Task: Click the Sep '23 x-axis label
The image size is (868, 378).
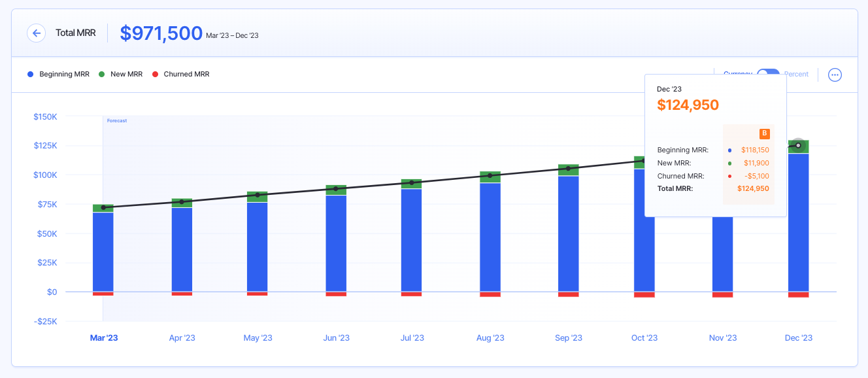Action: pos(569,338)
